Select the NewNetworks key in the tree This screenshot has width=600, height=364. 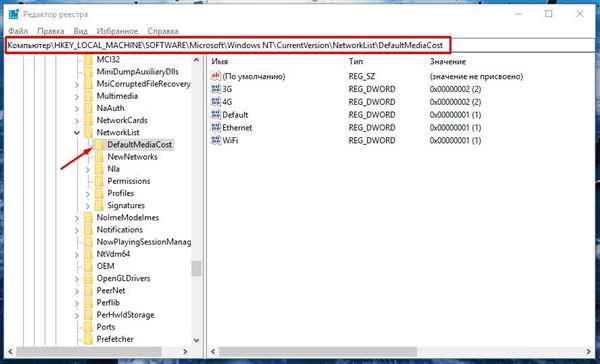(132, 157)
